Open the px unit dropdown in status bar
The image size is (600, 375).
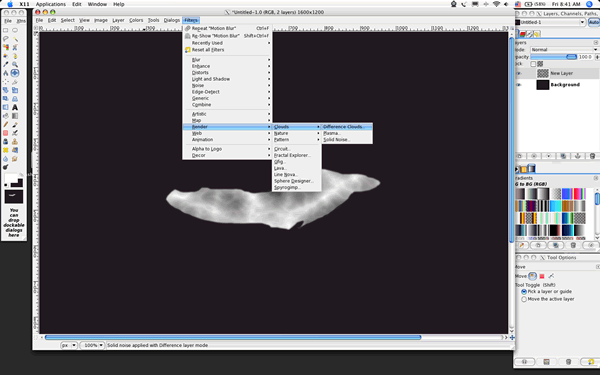click(x=69, y=345)
